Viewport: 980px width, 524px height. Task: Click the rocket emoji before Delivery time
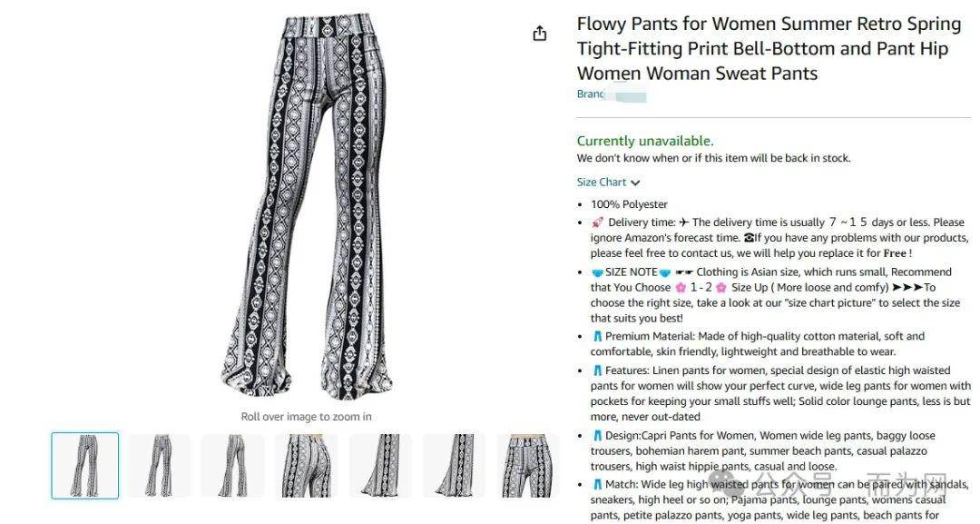point(597,222)
